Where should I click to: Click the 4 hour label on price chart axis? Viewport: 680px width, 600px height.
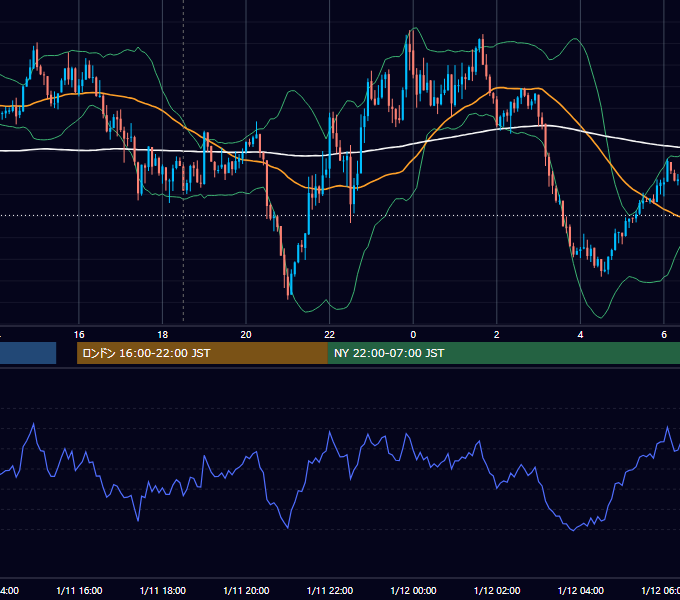(x=580, y=335)
